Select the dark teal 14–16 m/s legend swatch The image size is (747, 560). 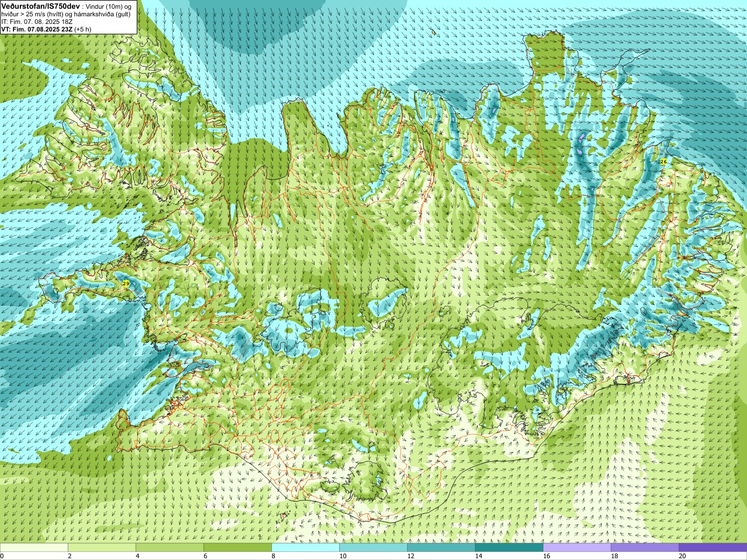(509, 548)
